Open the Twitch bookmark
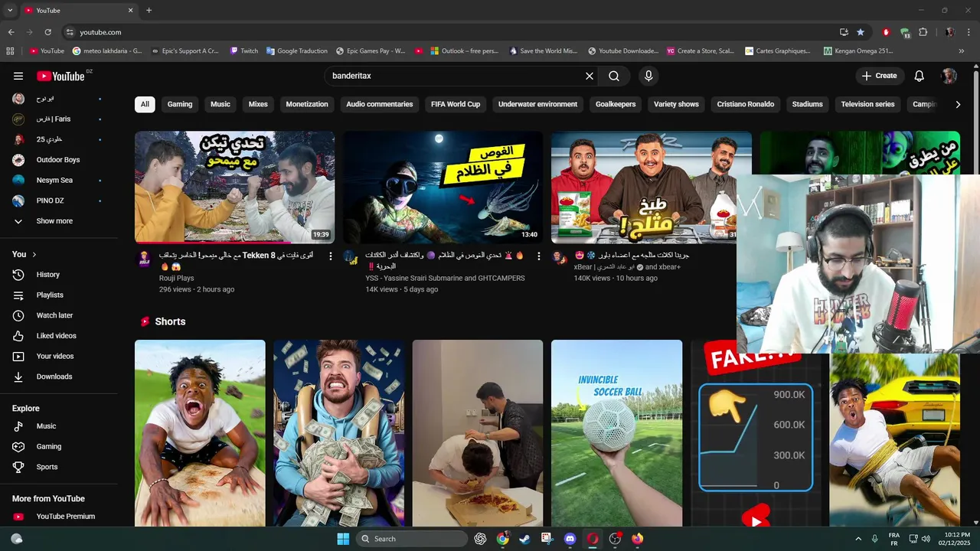This screenshot has height=551, width=980. click(244, 51)
